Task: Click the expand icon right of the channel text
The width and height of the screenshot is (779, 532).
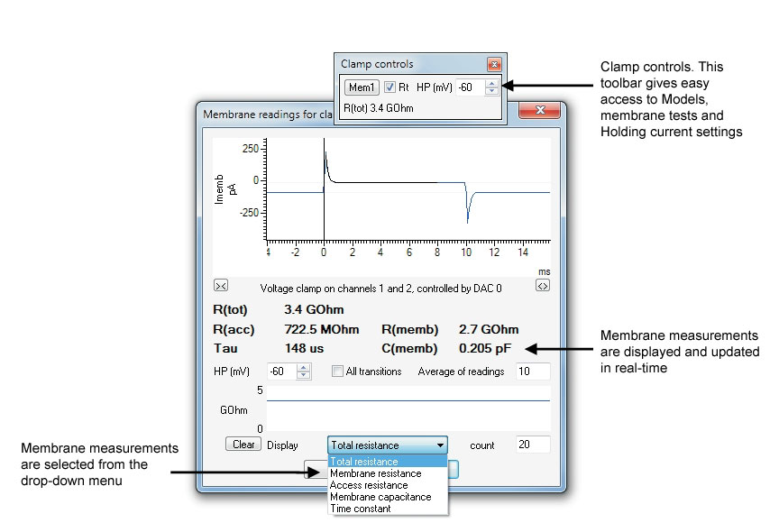Action: (542, 286)
